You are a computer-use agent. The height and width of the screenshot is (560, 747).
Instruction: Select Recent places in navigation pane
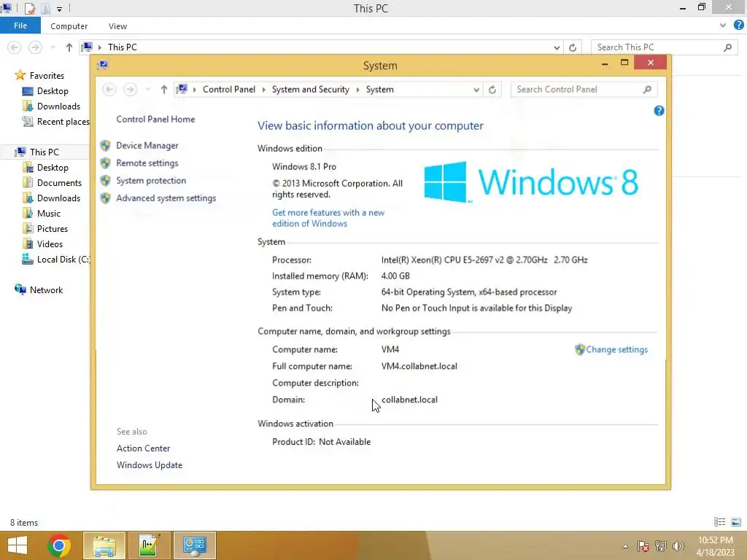[63, 122]
